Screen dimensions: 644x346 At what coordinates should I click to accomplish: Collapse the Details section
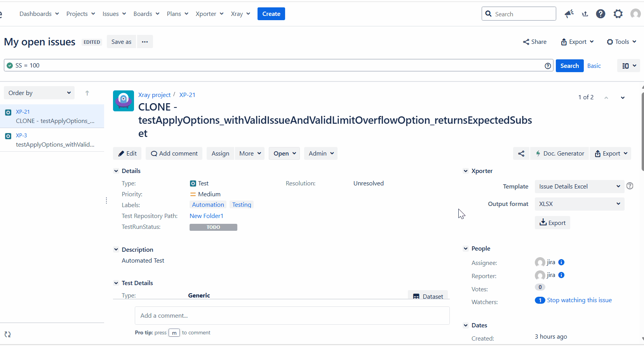(116, 171)
